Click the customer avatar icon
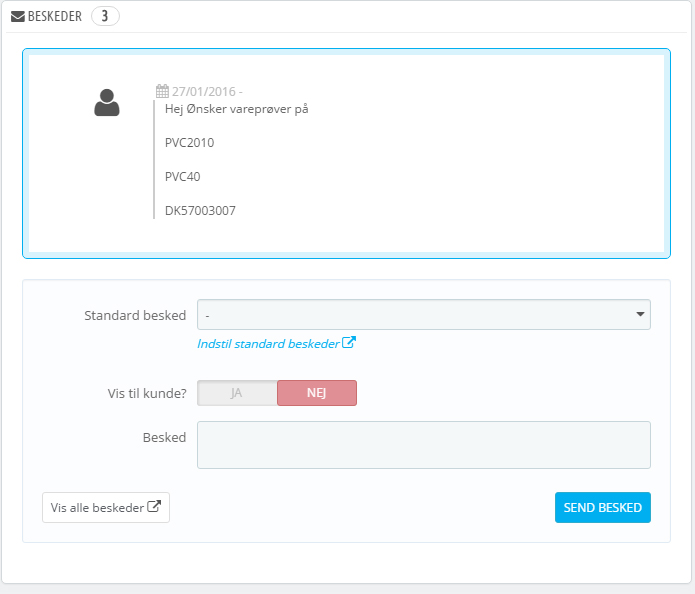The height and width of the screenshot is (594, 695). pyautogui.click(x=107, y=102)
